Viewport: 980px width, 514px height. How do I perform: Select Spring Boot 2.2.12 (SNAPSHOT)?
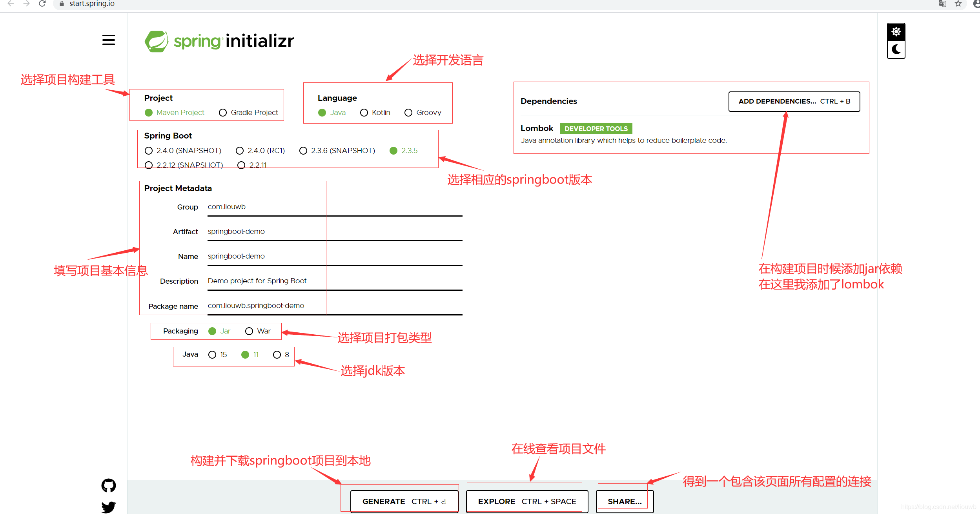click(184, 165)
